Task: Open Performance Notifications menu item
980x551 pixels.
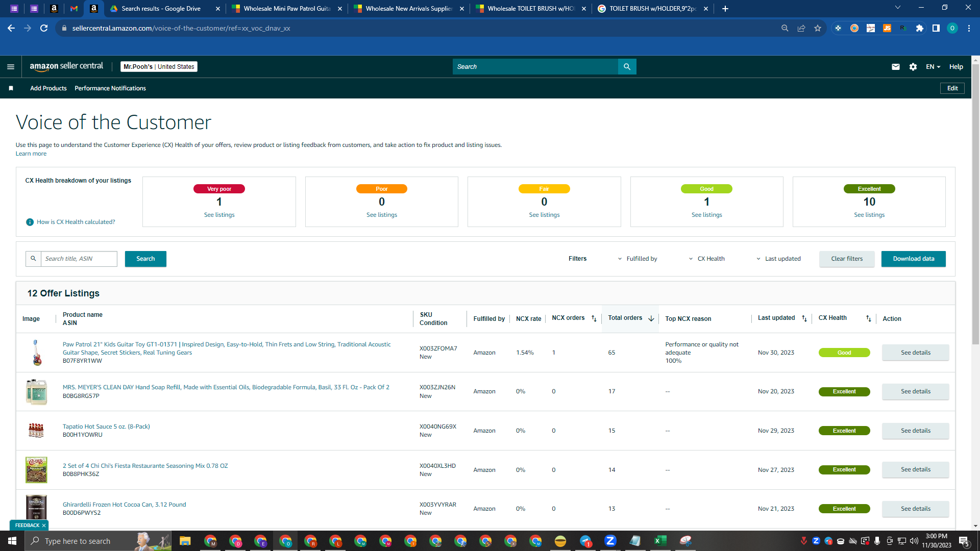Action: (110, 88)
